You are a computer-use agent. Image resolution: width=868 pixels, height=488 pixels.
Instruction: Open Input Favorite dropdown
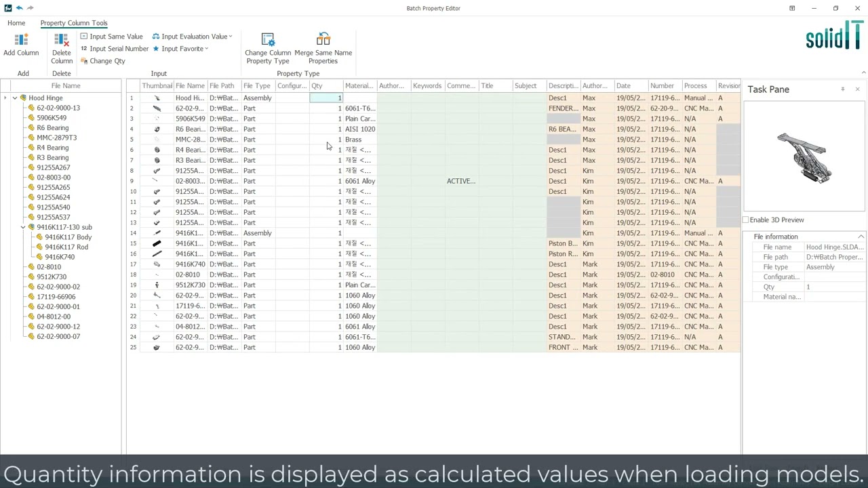180,49
